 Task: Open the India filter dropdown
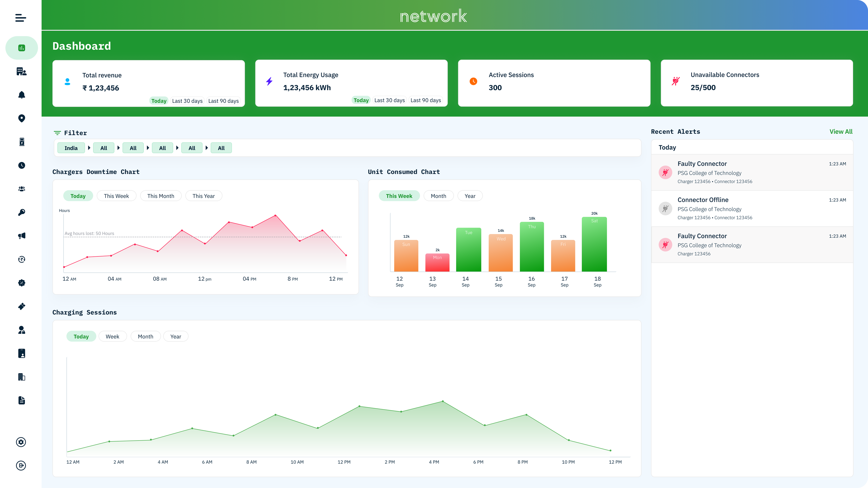click(71, 148)
